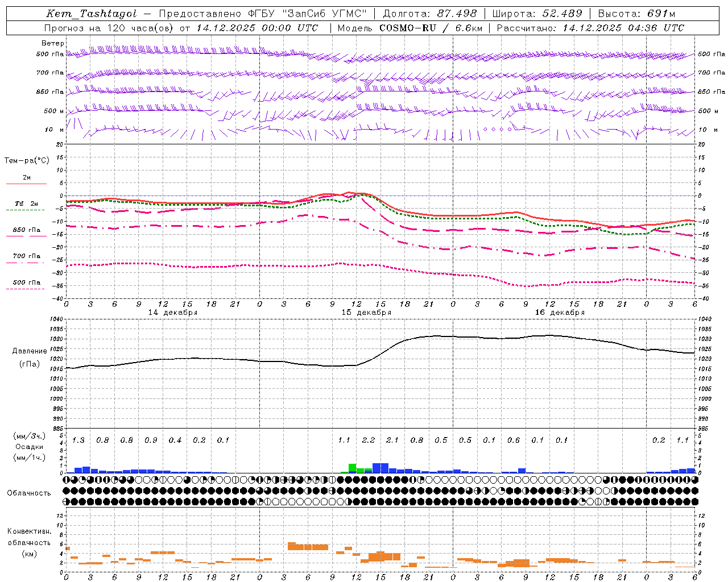
Task: Click the Рассчитано: 14.12.2025 04:36 UTC text
Action: coord(590,28)
